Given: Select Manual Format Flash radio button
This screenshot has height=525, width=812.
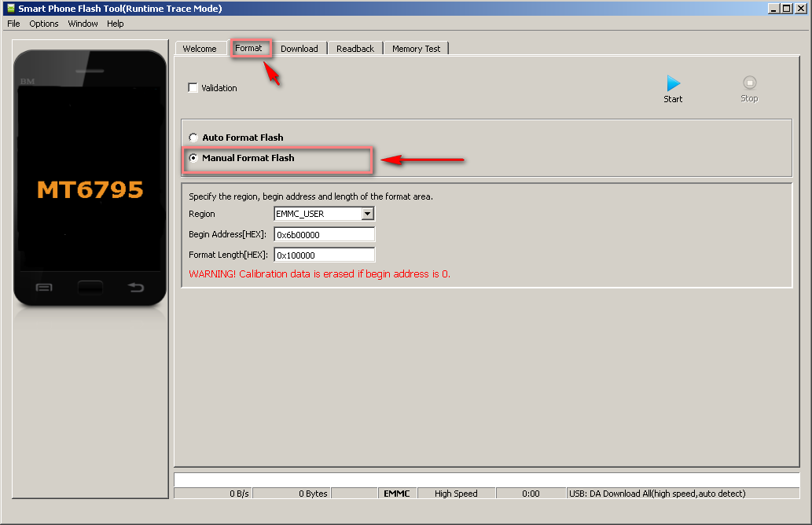Looking at the screenshot, I should pos(193,158).
